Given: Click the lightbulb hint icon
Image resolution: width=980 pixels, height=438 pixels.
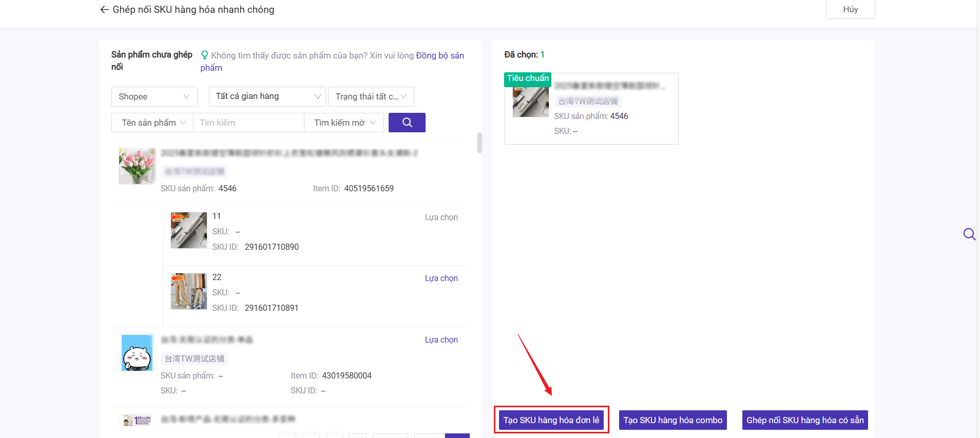Looking at the screenshot, I should point(204,55).
